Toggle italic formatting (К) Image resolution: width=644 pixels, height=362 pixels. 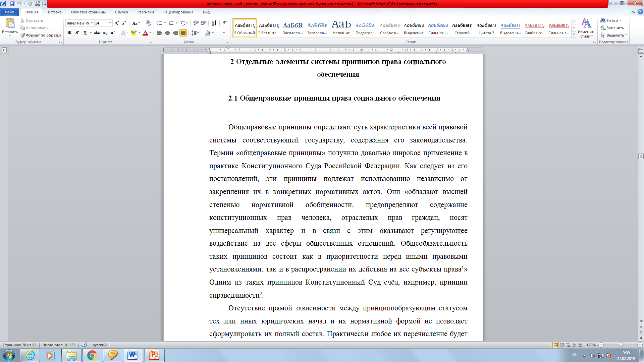tap(77, 33)
